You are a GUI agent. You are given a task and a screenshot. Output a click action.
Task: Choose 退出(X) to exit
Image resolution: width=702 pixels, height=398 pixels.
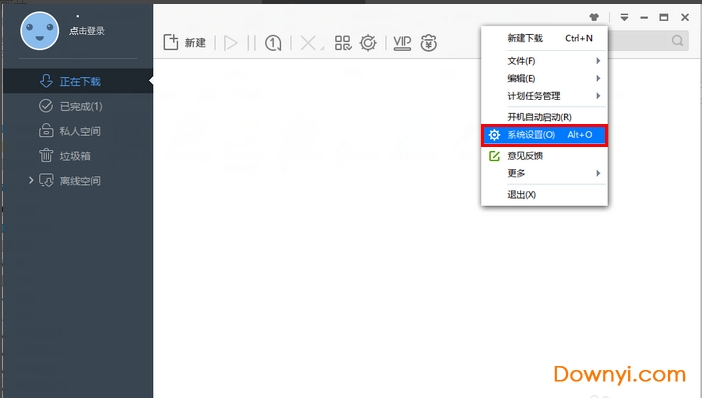pyautogui.click(x=544, y=195)
